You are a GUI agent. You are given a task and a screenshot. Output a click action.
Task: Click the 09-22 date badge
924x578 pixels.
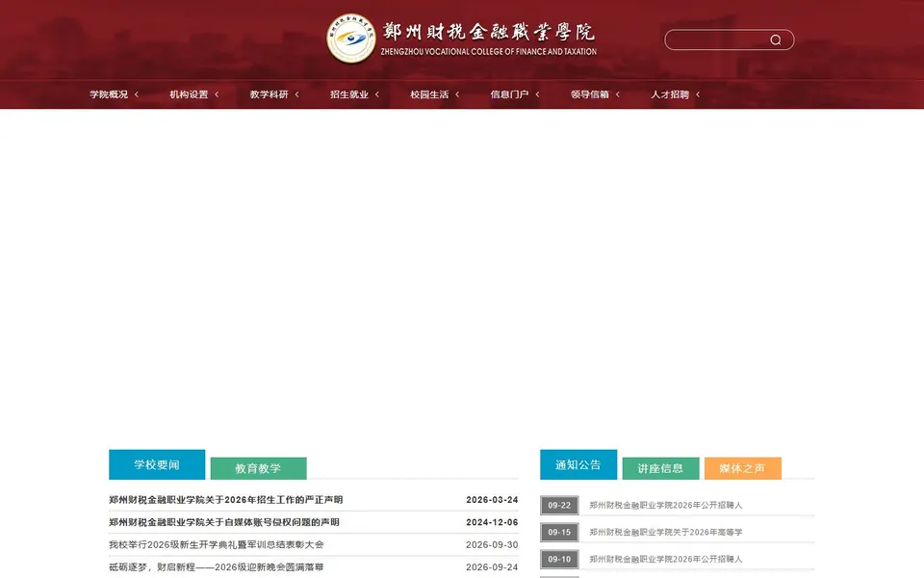[x=559, y=505]
